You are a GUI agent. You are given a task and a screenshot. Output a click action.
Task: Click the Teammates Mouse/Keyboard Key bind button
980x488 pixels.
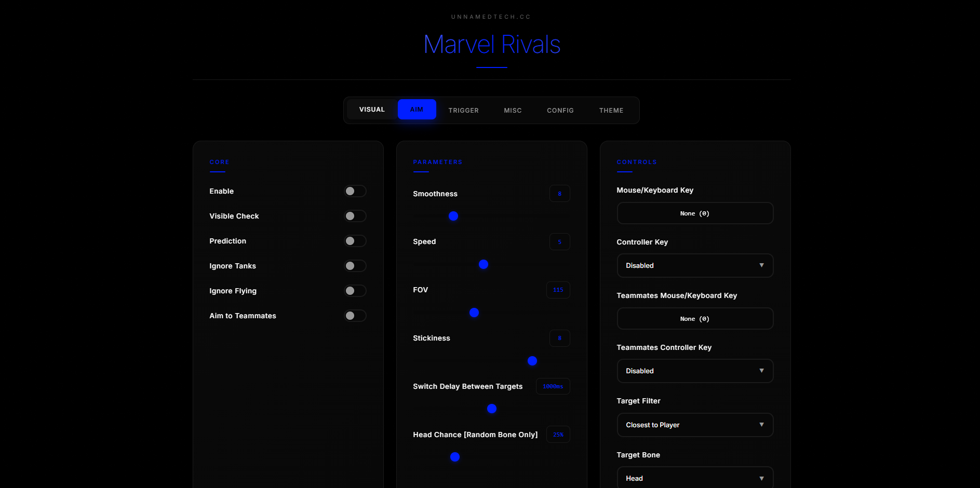[x=694, y=319]
